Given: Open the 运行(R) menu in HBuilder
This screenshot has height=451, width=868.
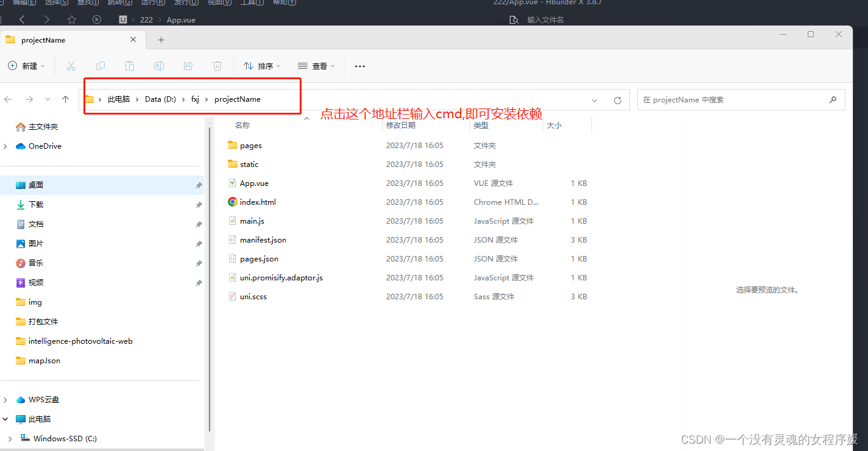Looking at the screenshot, I should pyautogui.click(x=153, y=2).
